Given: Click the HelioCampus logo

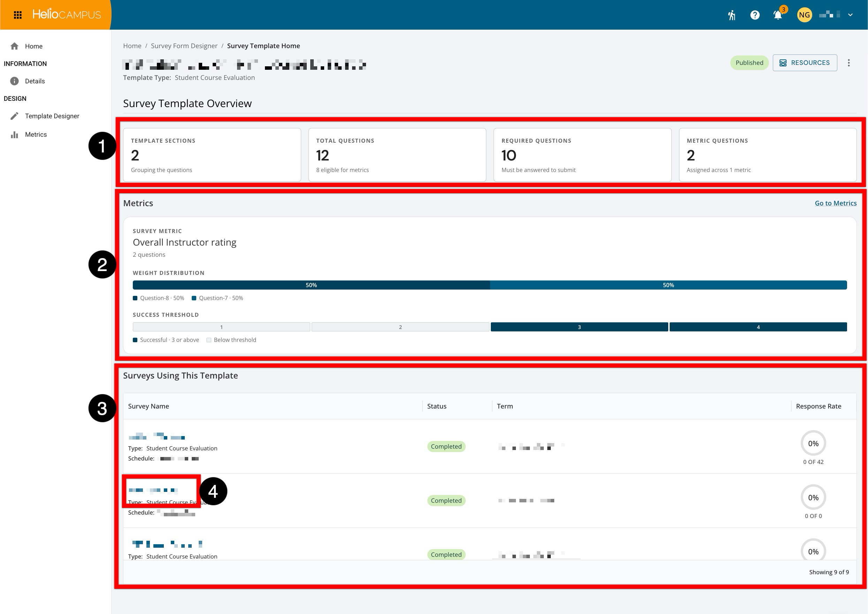Looking at the screenshot, I should click(67, 14).
